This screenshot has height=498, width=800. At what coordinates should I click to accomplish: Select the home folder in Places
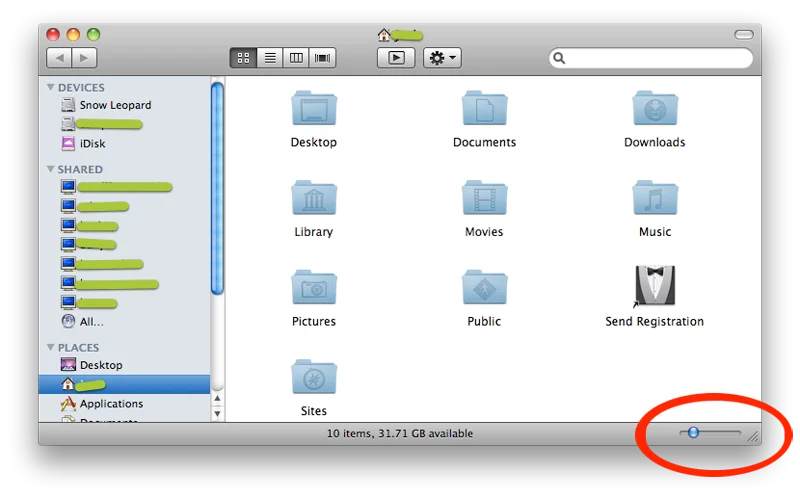(124, 384)
